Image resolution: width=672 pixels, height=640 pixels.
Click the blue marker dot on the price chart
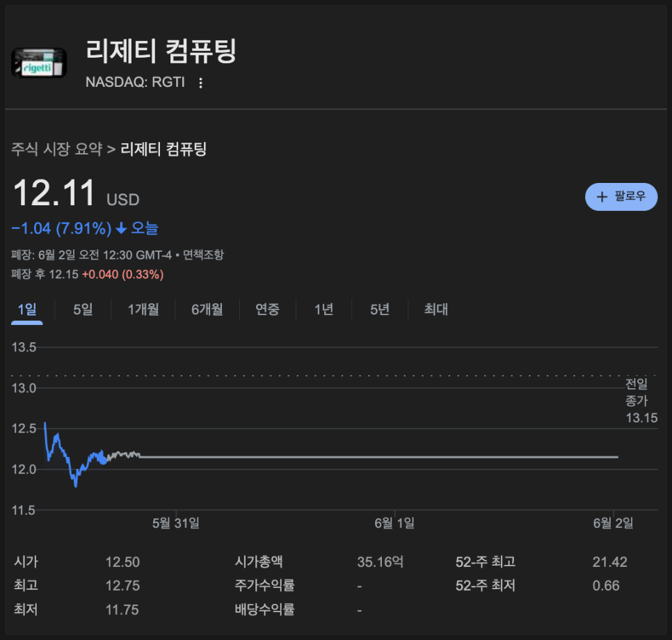coord(103,461)
